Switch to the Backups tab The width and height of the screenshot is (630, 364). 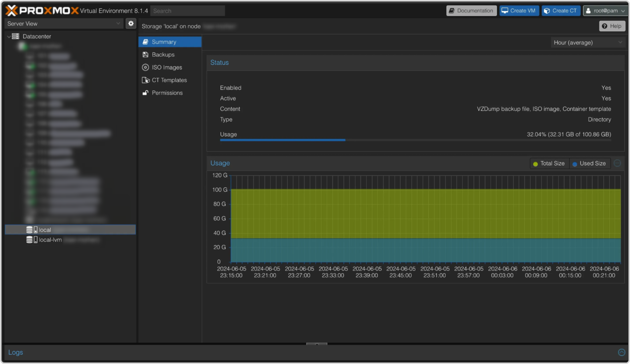pyautogui.click(x=163, y=55)
